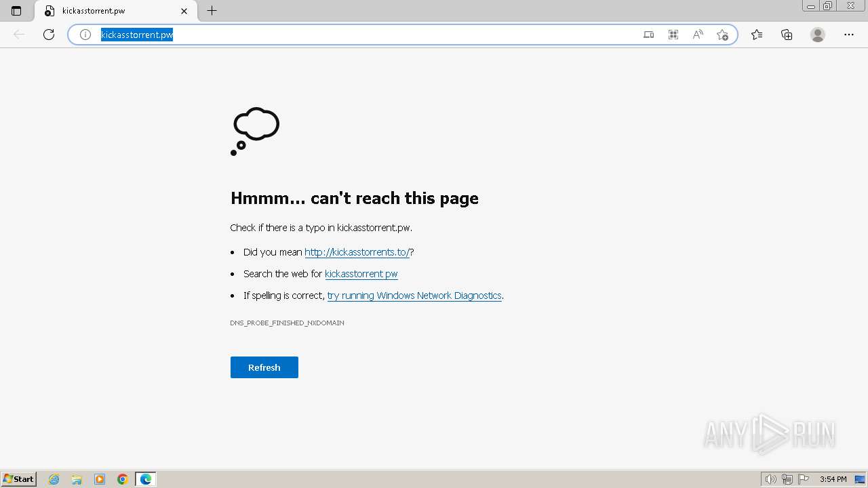
Task: Restore down the Edge browser window
Action: pos(828,6)
